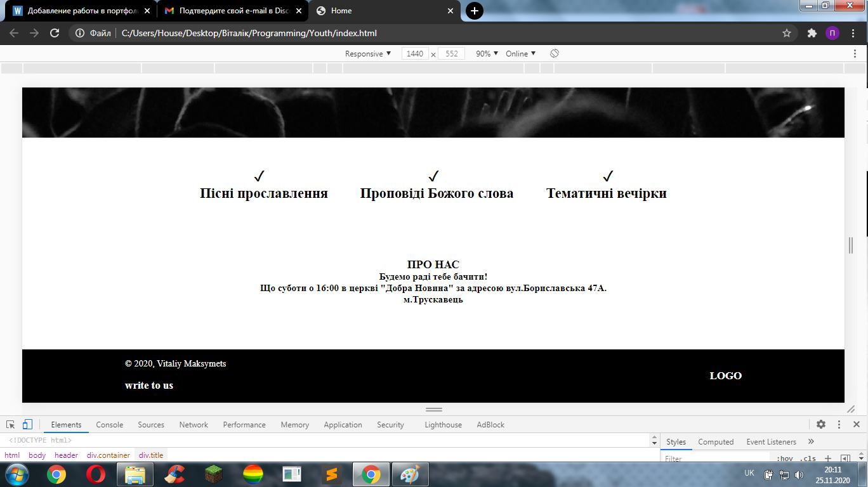
Task: Click the "write to us" link
Action: pos(149,386)
